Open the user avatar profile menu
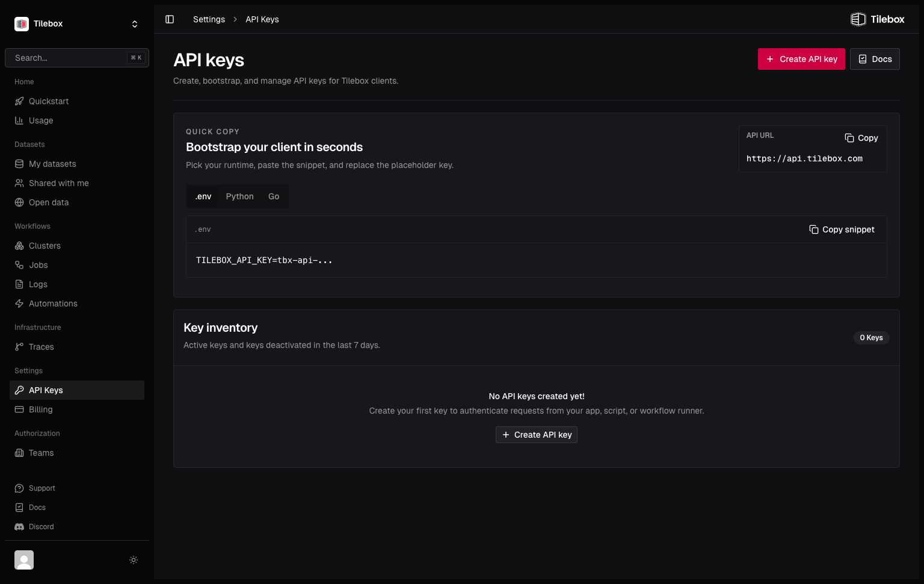 [24, 560]
